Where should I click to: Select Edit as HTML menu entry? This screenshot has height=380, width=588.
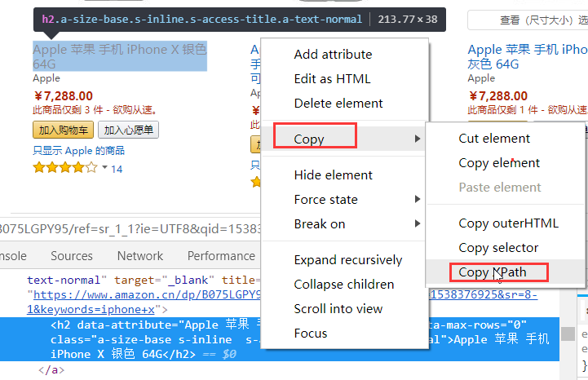(332, 79)
